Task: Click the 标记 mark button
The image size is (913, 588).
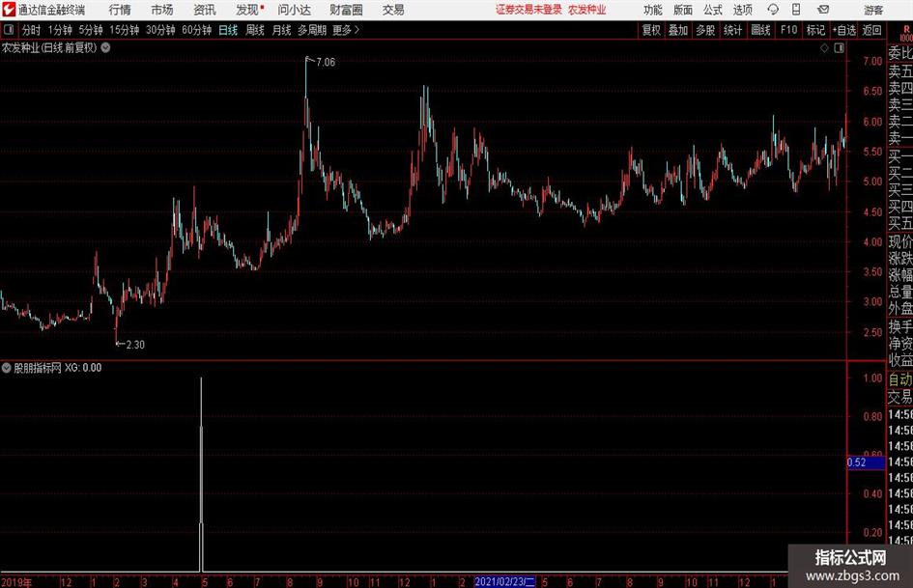Action: [815, 30]
